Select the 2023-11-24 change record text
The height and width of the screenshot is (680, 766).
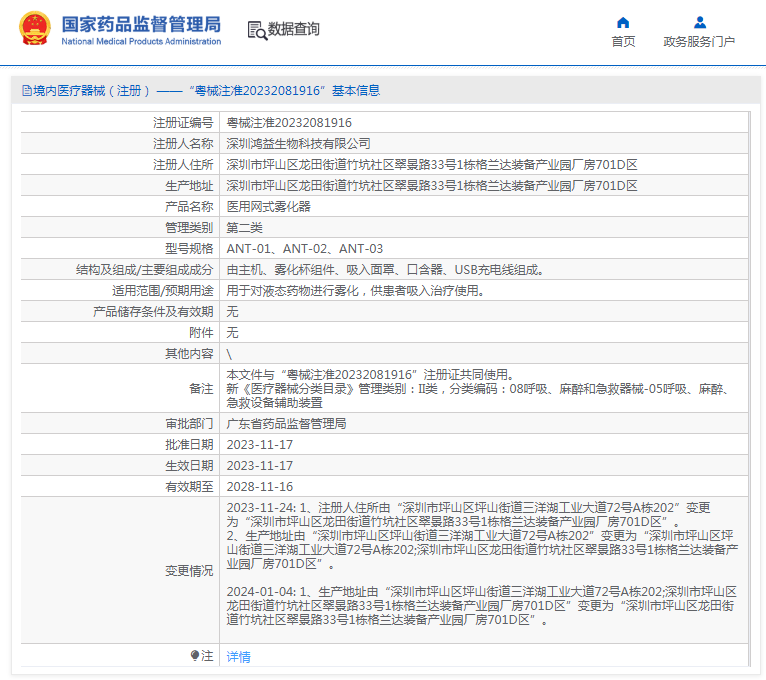click(483, 536)
